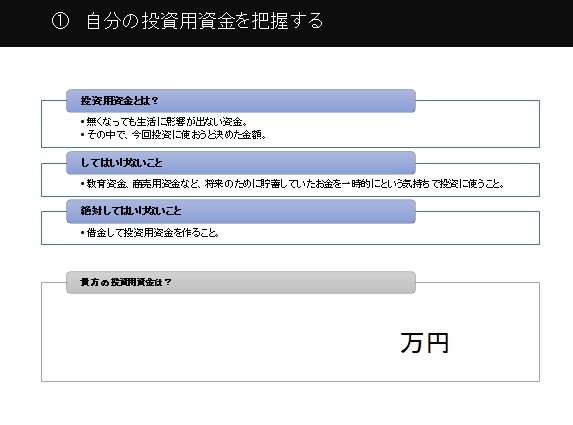Click the bullet dot before その中で
Viewport: 573px width, 425px height.
[83, 135]
